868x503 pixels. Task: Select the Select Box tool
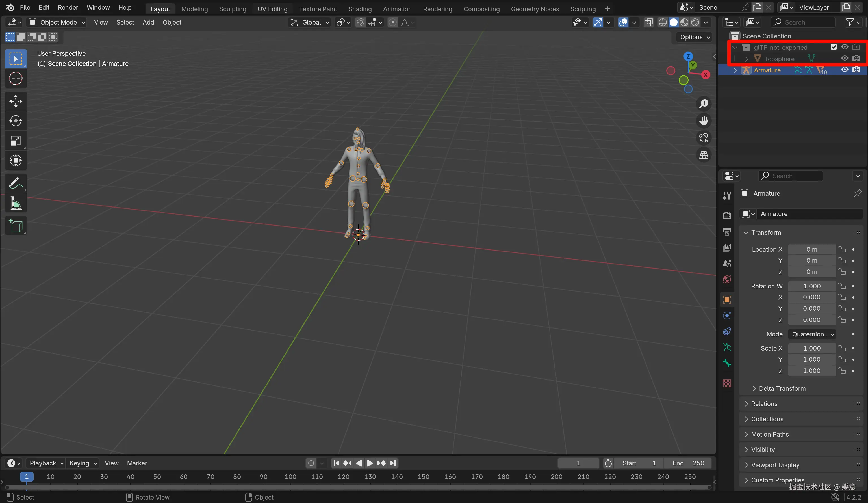(x=16, y=59)
